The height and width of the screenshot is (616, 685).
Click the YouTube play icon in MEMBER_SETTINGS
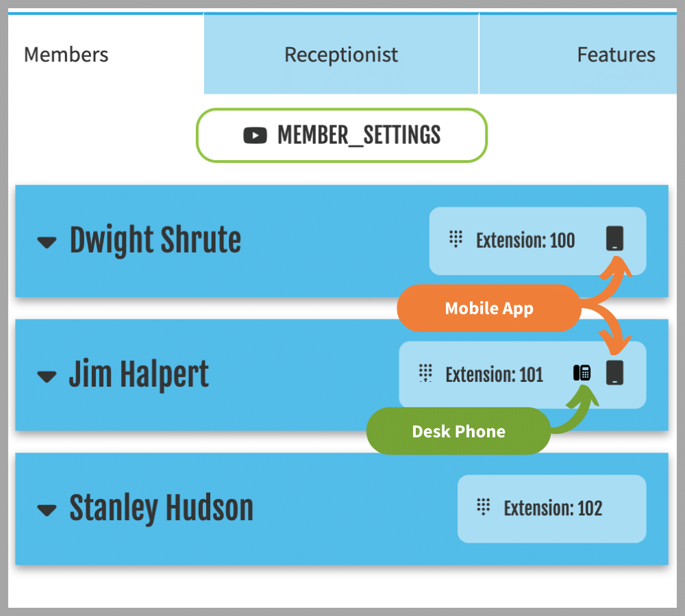coord(255,136)
